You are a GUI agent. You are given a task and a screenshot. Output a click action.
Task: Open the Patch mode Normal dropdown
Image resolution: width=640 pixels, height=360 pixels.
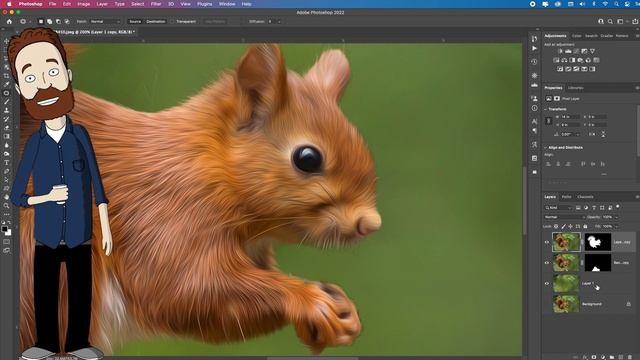point(105,21)
